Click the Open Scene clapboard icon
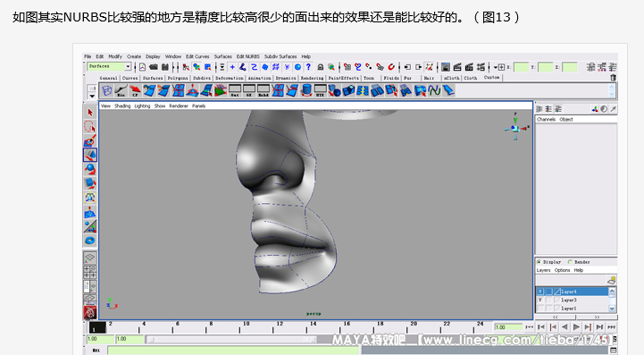 point(154,67)
